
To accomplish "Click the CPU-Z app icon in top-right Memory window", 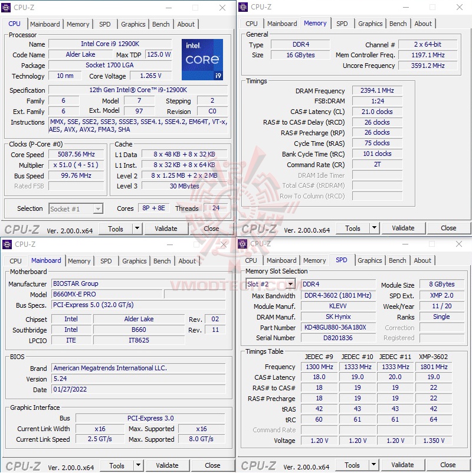I will 243,7.
